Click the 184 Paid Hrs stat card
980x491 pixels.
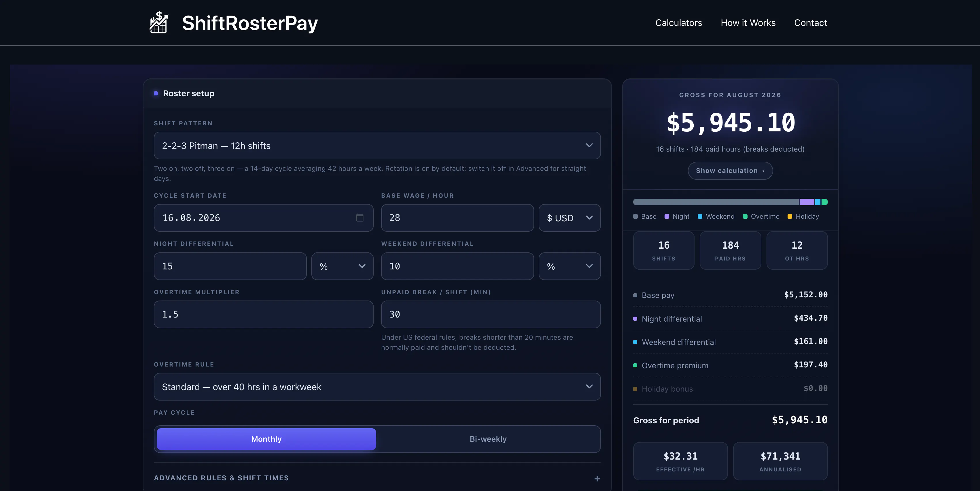coord(730,250)
